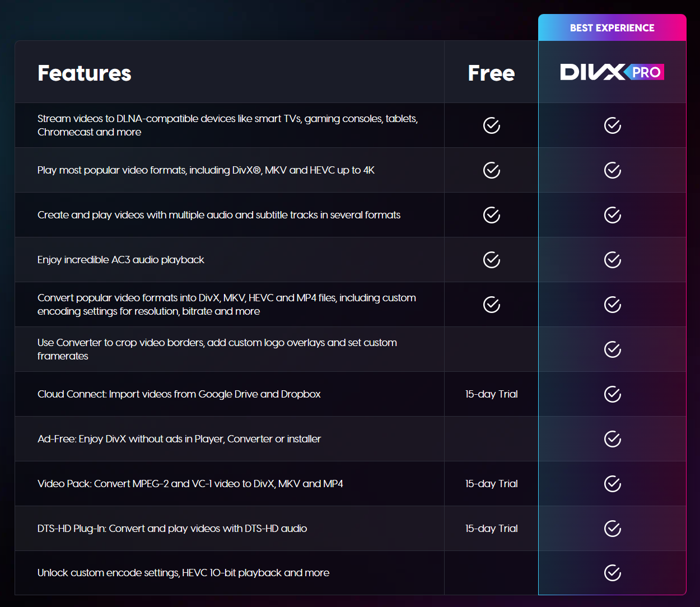Click the 15-day Trial text for Cloud Connect

492,394
